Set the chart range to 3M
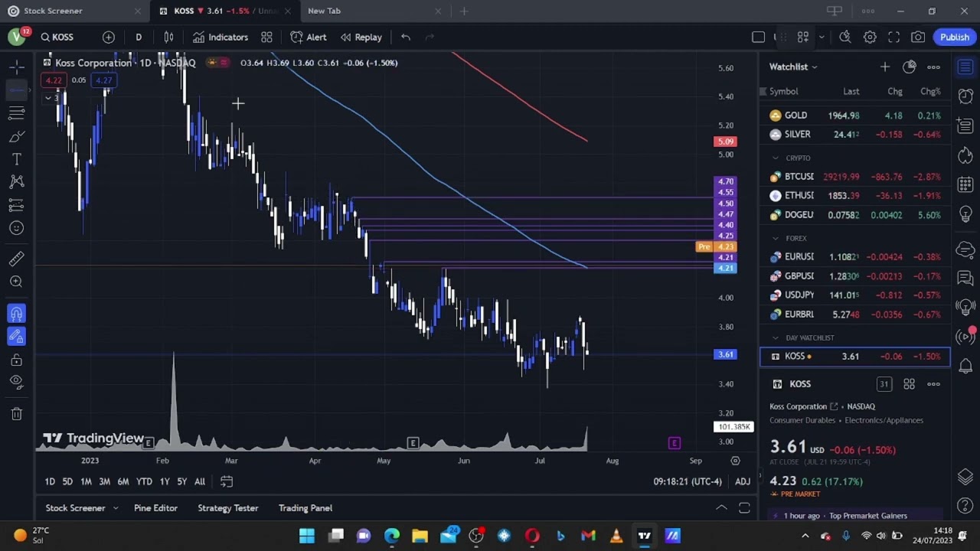 pos(104,481)
